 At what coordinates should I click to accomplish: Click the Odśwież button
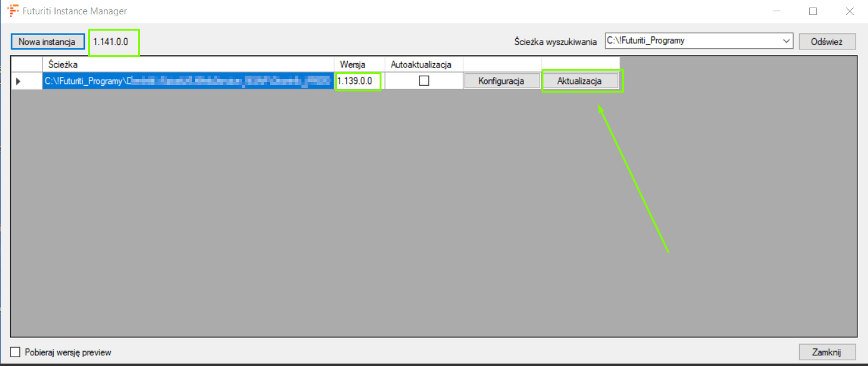point(827,41)
